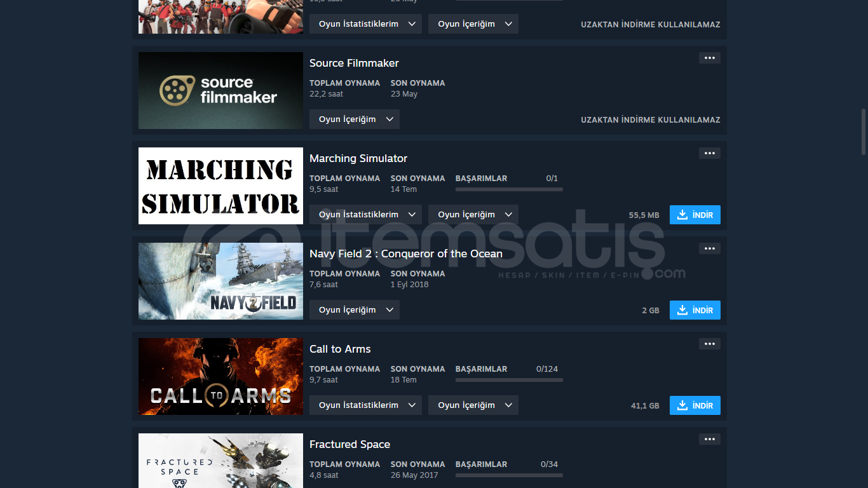Click the 55,5 MB size of Marching Simulator
This screenshot has height=488, width=868.
pyautogui.click(x=644, y=215)
